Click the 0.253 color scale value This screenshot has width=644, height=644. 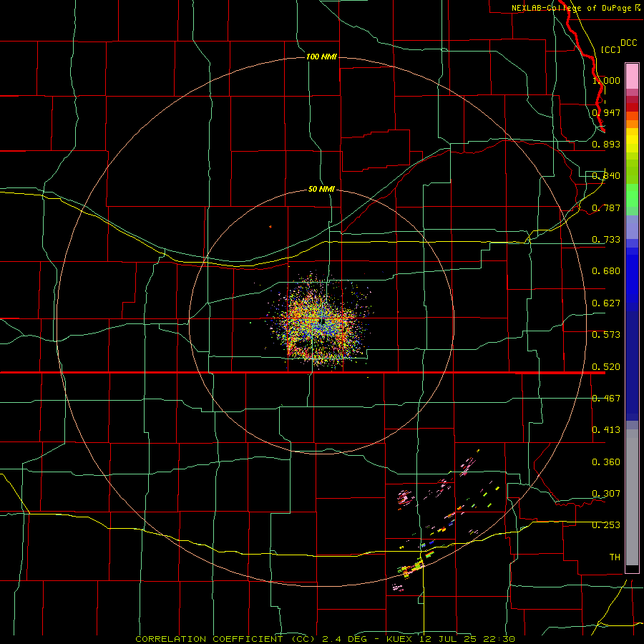[x=606, y=525]
